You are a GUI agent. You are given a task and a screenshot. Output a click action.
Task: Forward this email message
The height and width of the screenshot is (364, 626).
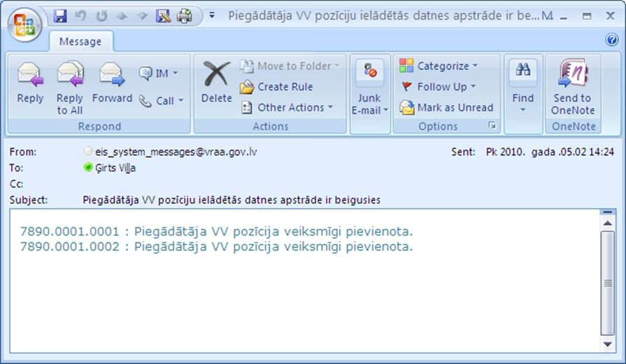point(112,84)
